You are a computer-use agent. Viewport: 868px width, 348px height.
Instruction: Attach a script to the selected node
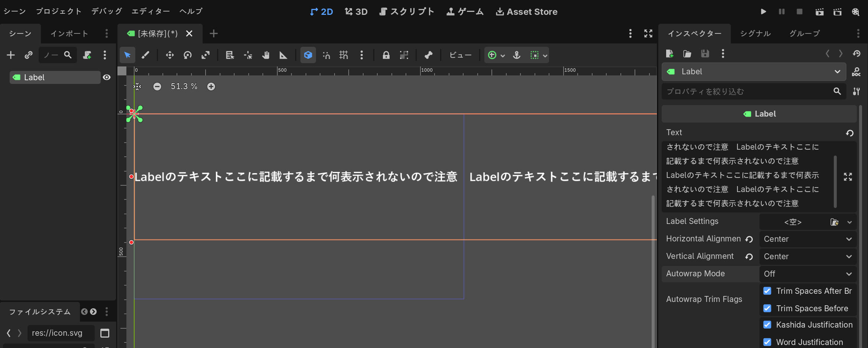(87, 55)
